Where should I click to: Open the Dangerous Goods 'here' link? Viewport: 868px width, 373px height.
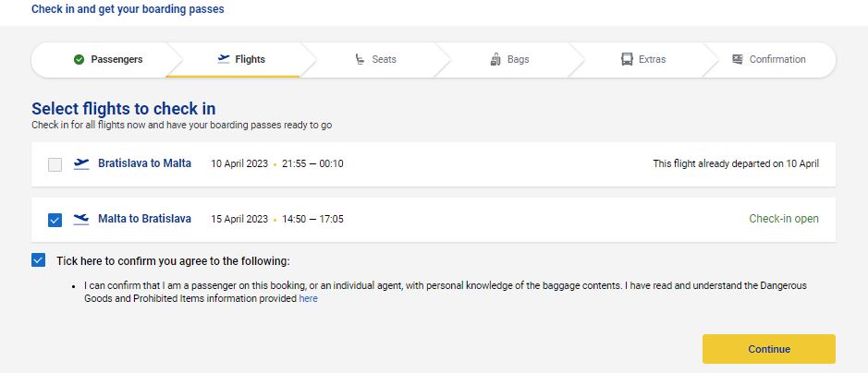tap(308, 299)
